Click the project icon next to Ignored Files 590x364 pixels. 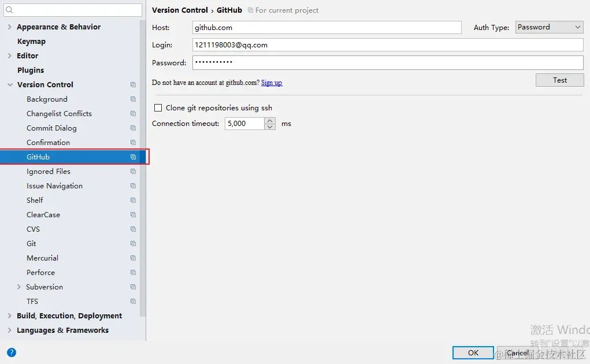tap(133, 171)
